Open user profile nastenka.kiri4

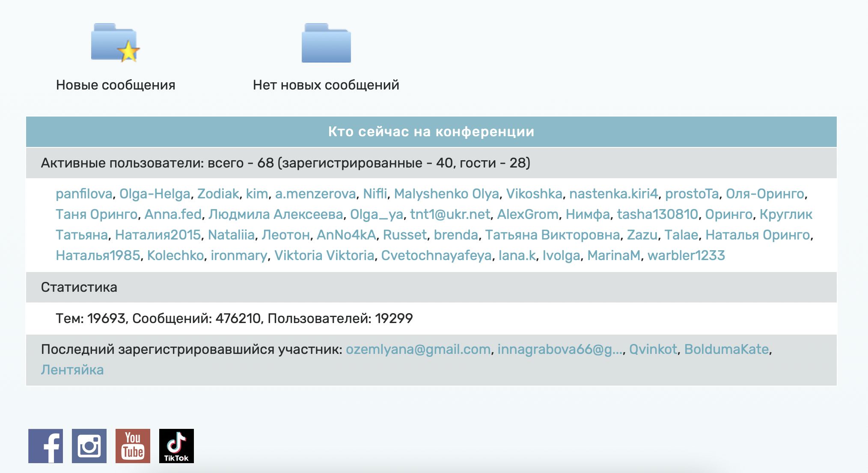tap(613, 194)
